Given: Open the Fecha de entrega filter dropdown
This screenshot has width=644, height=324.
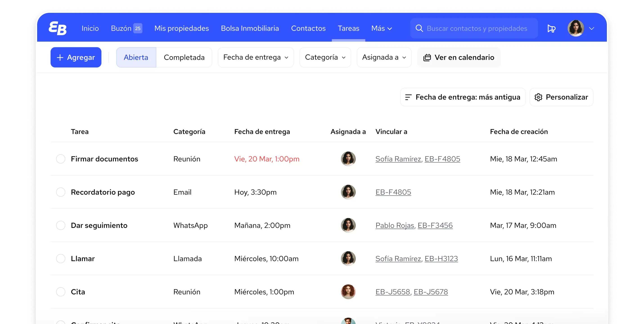Looking at the screenshot, I should tap(255, 57).
